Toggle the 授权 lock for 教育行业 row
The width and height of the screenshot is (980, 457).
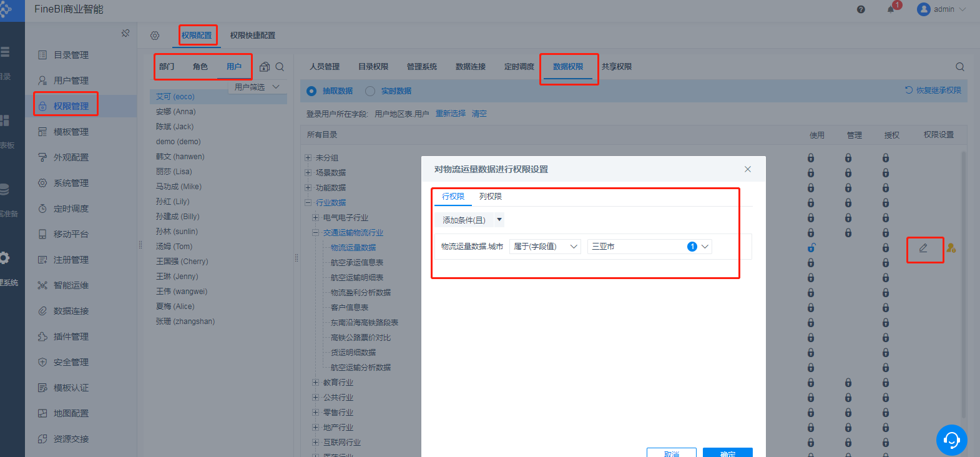pyautogui.click(x=886, y=383)
